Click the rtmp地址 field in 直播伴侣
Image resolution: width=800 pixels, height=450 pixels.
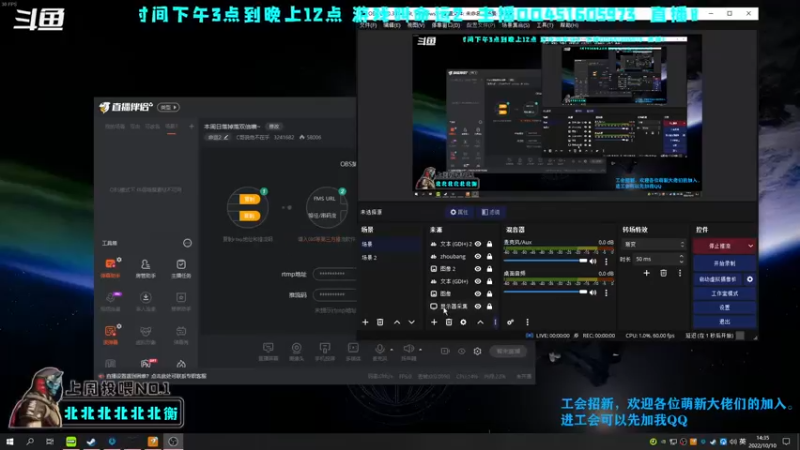pos(335,274)
